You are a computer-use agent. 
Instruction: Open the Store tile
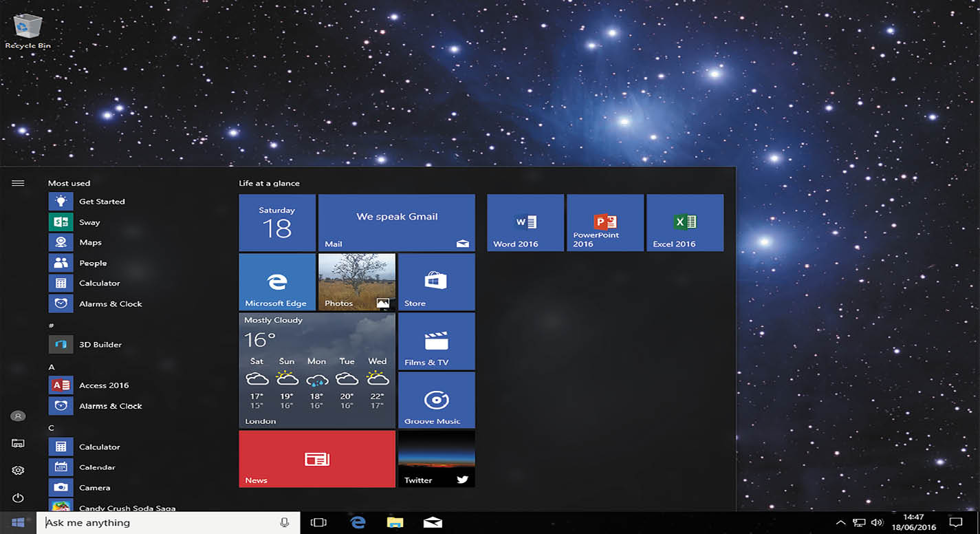437,281
